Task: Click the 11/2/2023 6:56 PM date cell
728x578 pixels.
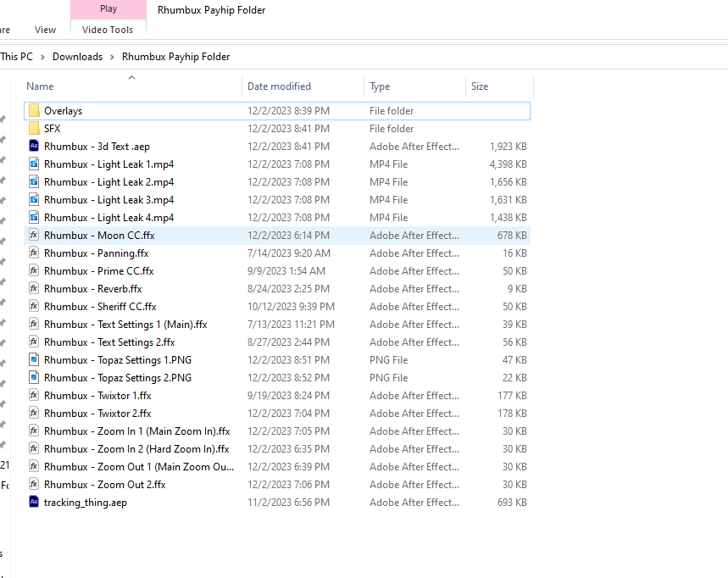Action: click(288, 503)
